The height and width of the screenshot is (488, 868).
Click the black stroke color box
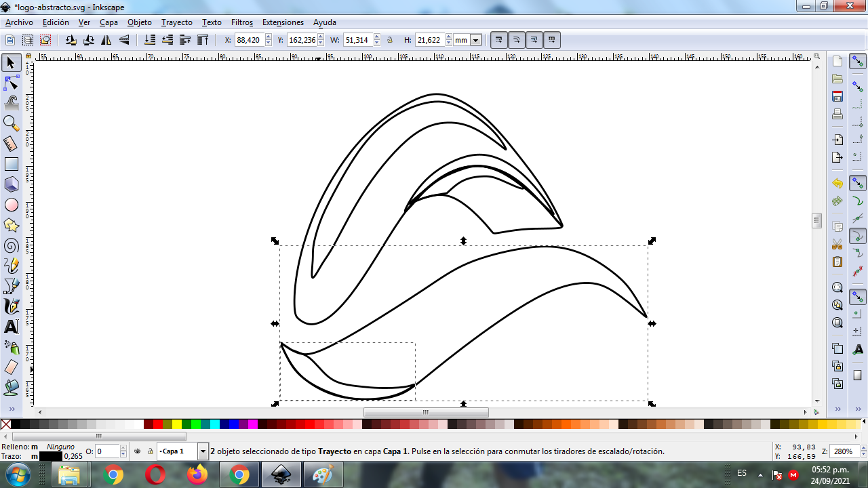coord(51,456)
